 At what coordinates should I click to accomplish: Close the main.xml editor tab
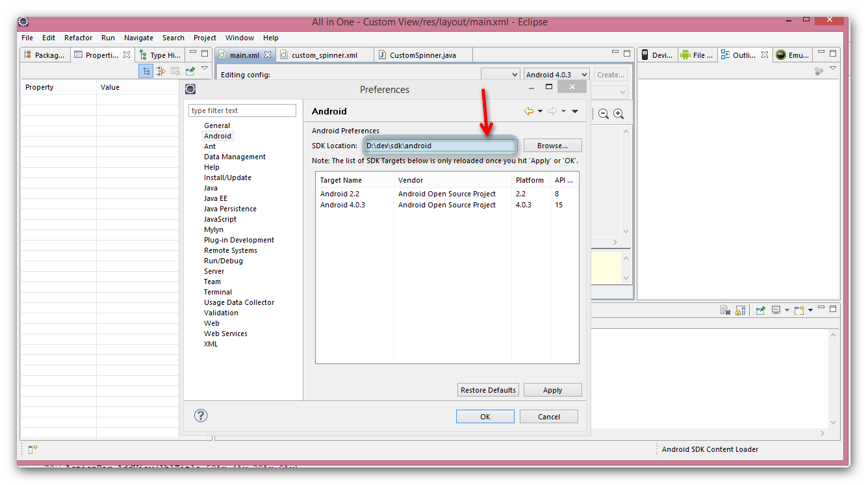[268, 55]
